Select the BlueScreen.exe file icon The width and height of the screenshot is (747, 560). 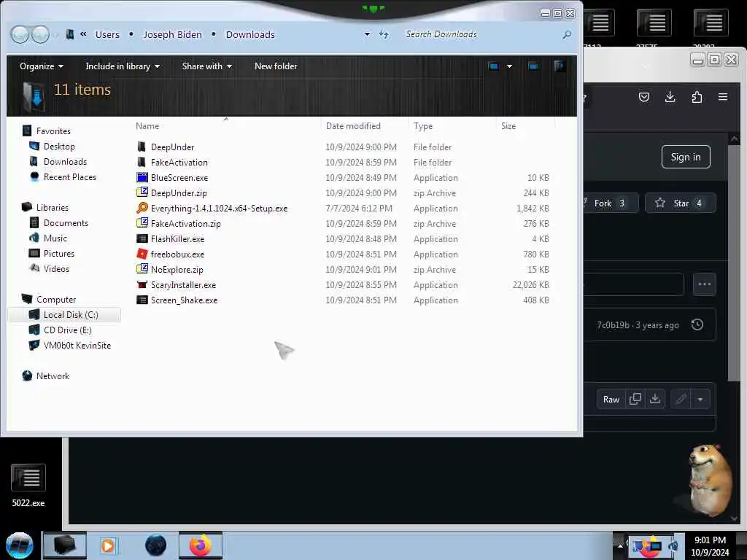click(142, 178)
